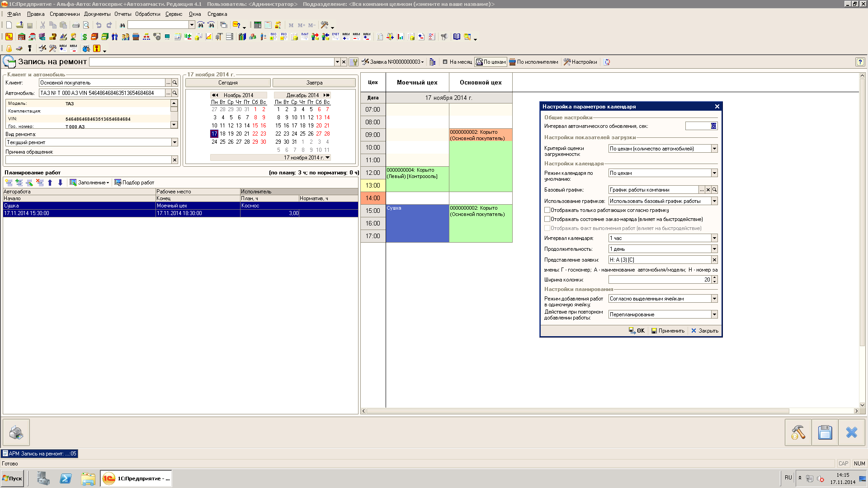Screen dimensions: 868x488
Task: Click the refresh/update icon in calendar header
Action: [609, 62]
